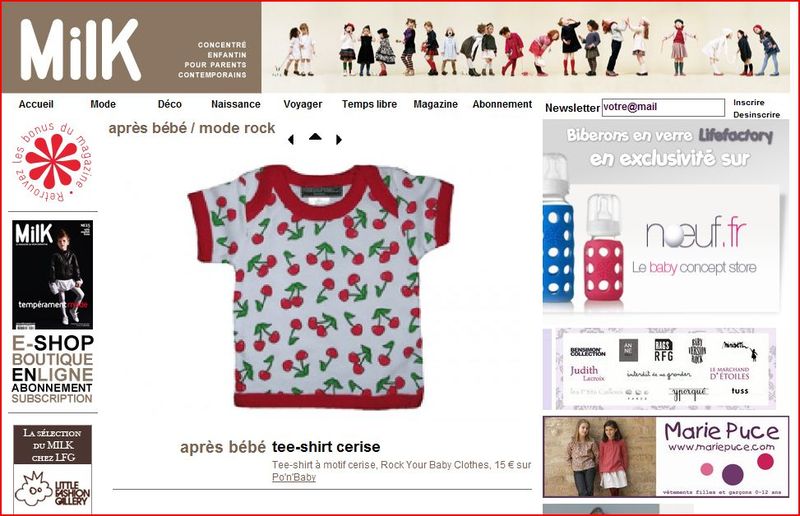Click the next item right arrow
The width and height of the screenshot is (800, 516).
pyautogui.click(x=339, y=139)
